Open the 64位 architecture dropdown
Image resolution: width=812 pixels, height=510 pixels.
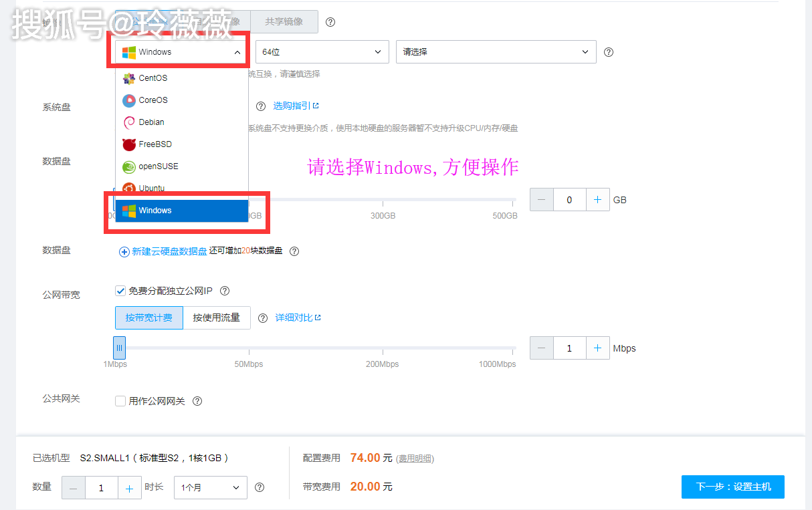(x=322, y=51)
